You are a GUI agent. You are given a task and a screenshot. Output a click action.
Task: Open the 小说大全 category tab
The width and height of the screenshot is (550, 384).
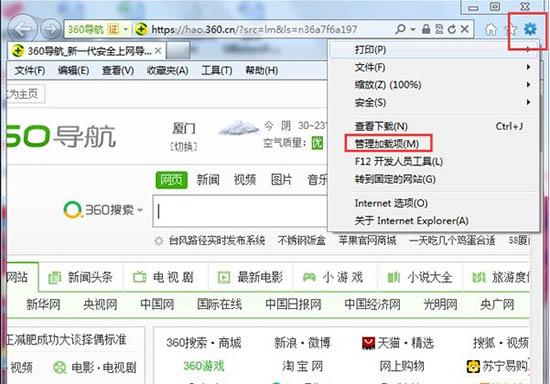[x=420, y=277]
